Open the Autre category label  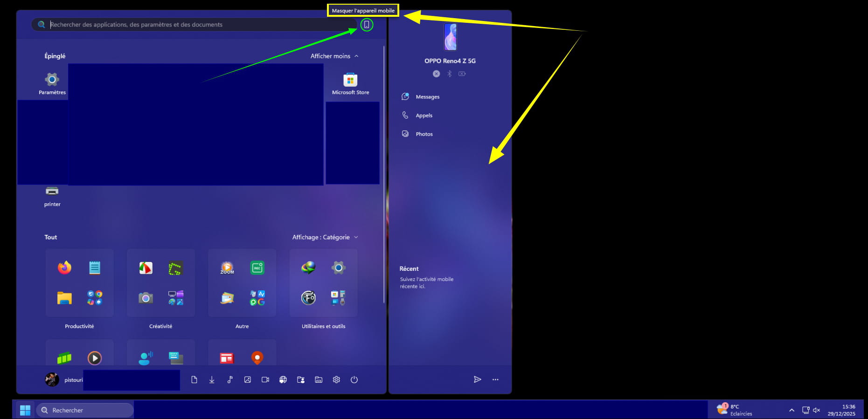(x=242, y=326)
